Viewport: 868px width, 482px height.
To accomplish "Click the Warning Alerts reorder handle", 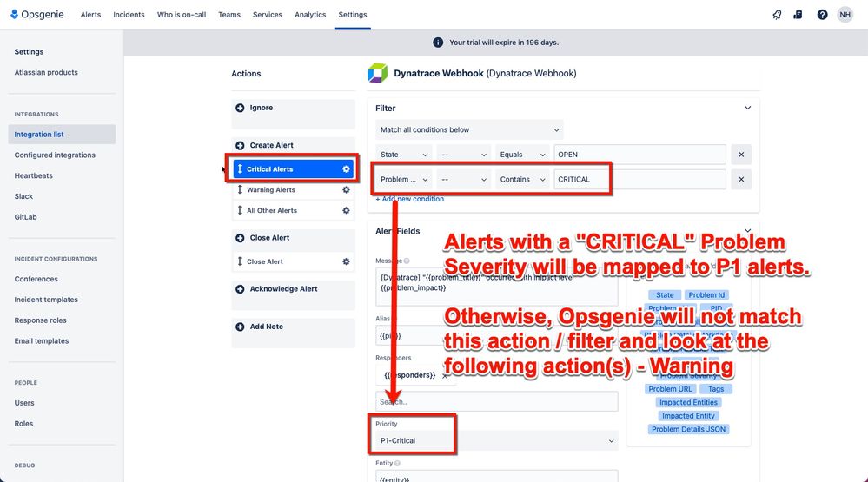I will point(240,190).
